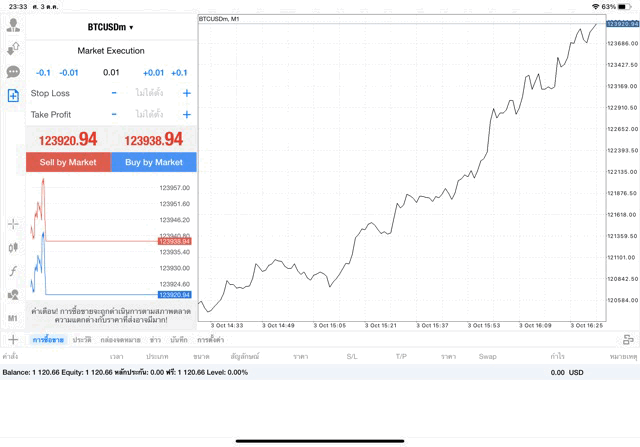Switch to the ประวัติ history tab
This screenshot has width=640, height=447.
point(82,340)
